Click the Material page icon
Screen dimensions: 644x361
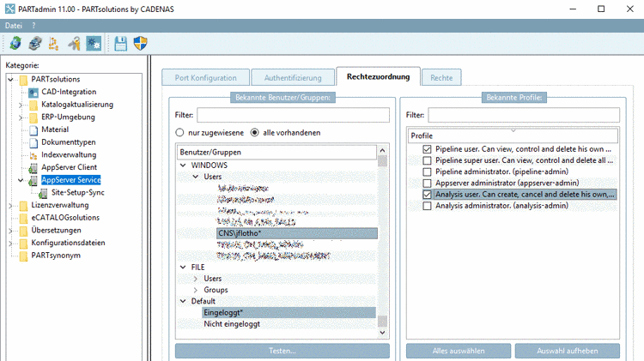(34, 130)
